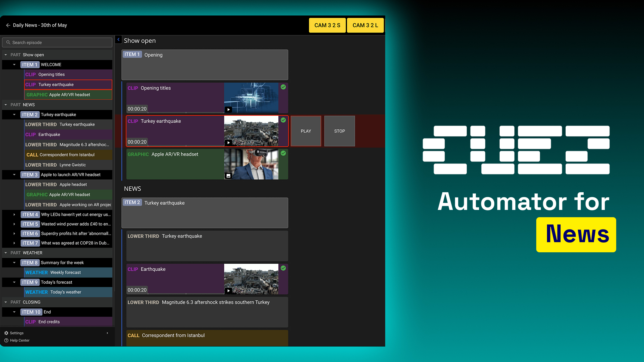The image size is (644, 362).
Task: Expand ITEM 6 Superdry profits node
Action: click(x=14, y=233)
